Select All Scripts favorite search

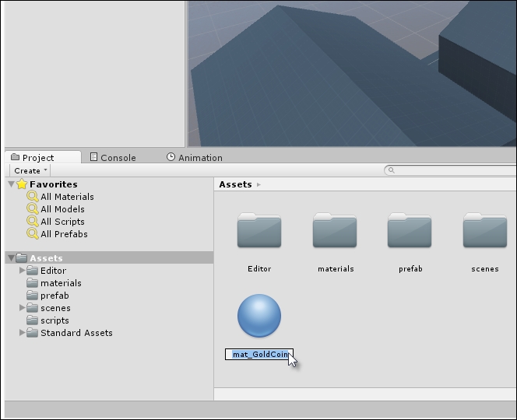coord(62,222)
